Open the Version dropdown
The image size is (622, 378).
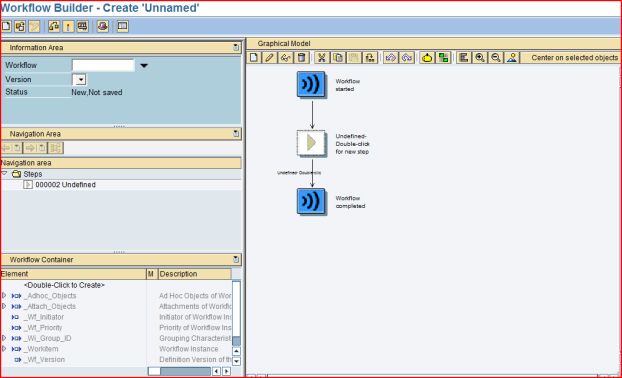[80, 79]
